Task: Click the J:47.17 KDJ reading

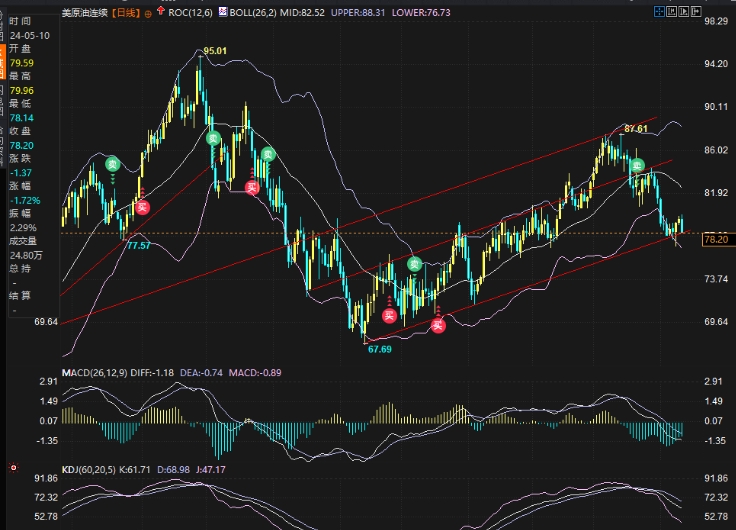Action: (211, 469)
